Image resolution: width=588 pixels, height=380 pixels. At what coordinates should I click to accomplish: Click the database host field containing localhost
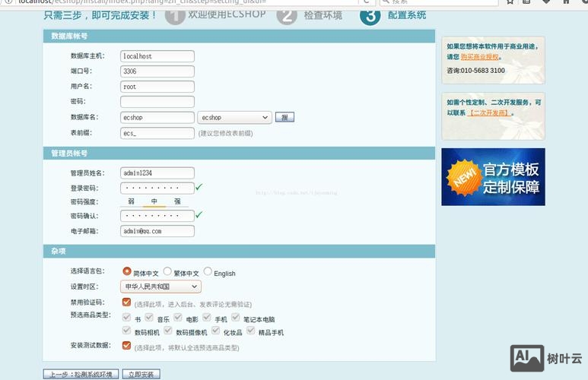(x=157, y=56)
